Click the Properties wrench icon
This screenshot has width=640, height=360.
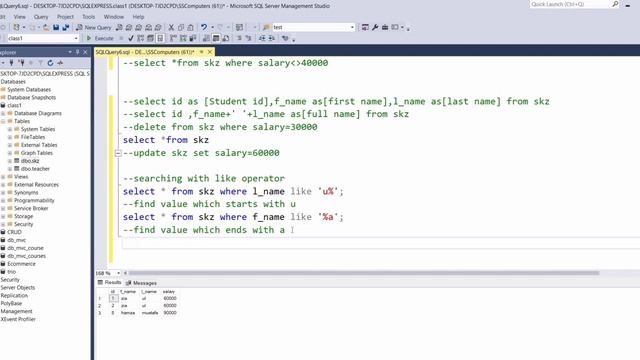tap(375, 27)
